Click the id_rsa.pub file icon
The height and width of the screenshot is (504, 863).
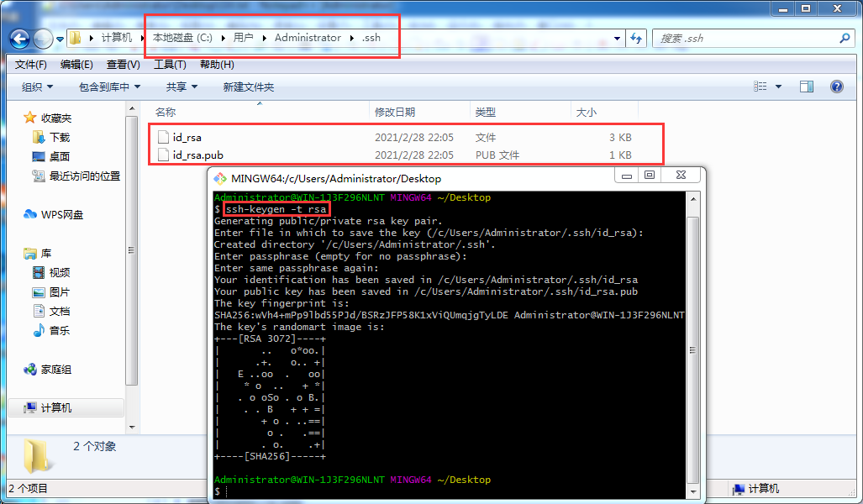pos(163,155)
